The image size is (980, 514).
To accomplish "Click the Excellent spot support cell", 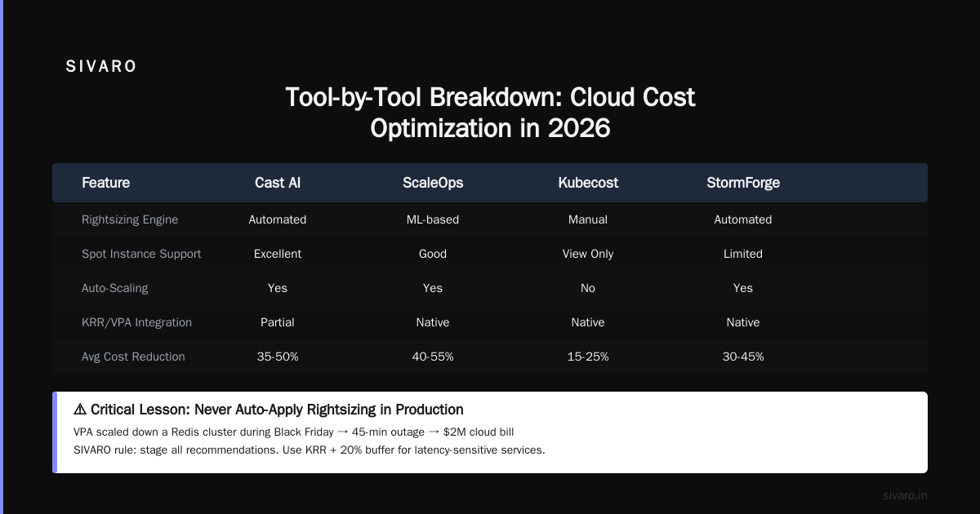I will pyautogui.click(x=278, y=254).
